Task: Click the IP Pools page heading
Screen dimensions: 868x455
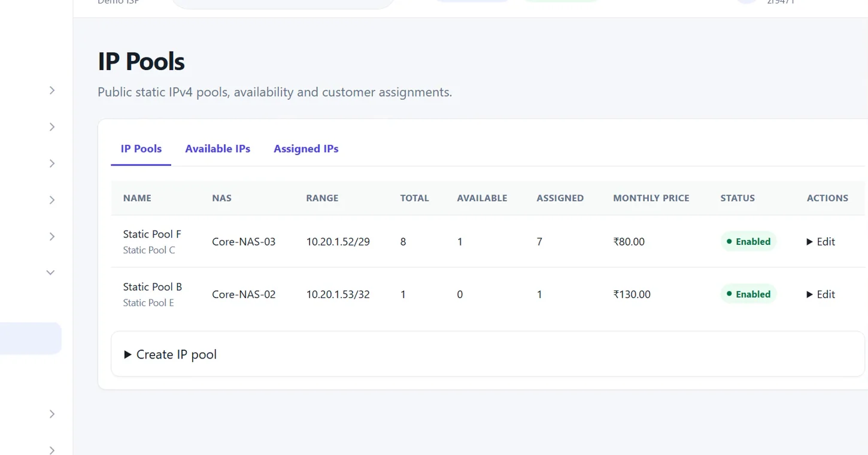Action: click(141, 61)
